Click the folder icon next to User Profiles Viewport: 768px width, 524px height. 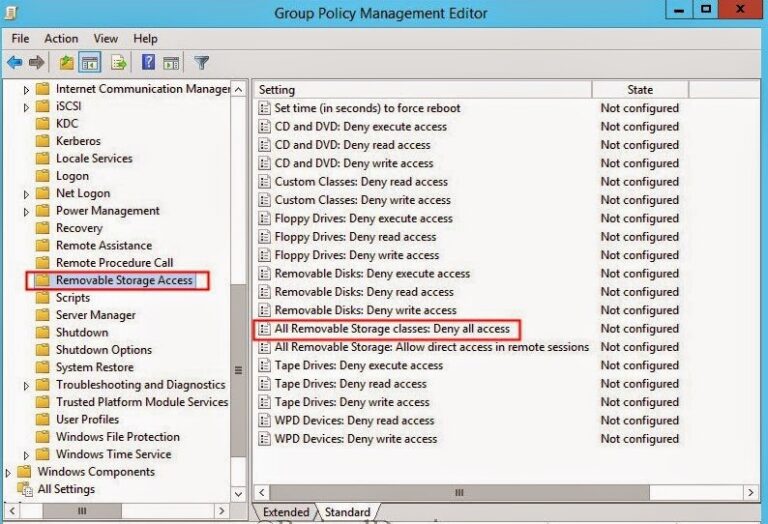(x=43, y=419)
